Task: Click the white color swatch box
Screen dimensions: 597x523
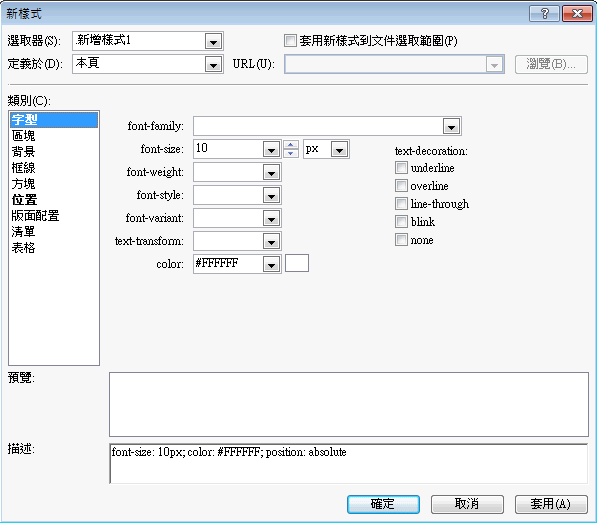Action: [x=297, y=263]
